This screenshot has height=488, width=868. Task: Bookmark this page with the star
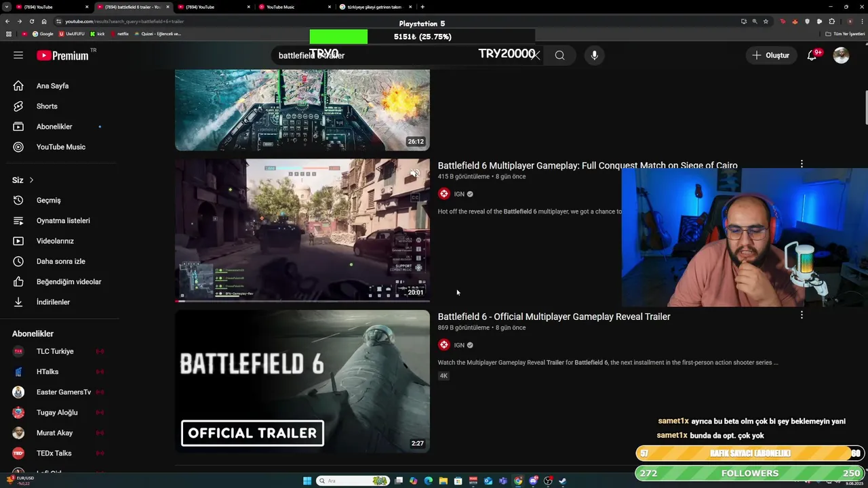(x=766, y=22)
